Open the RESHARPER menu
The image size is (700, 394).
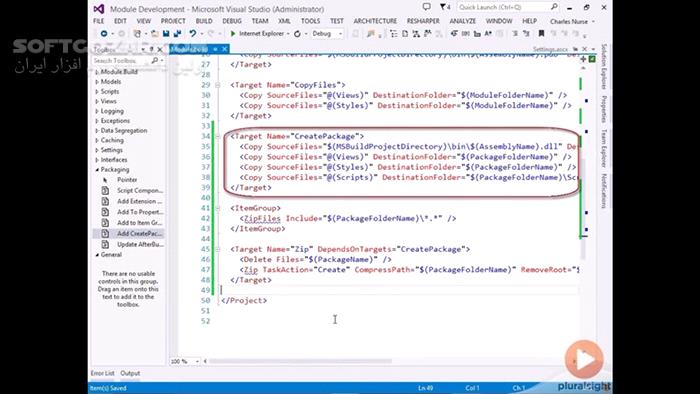click(423, 21)
